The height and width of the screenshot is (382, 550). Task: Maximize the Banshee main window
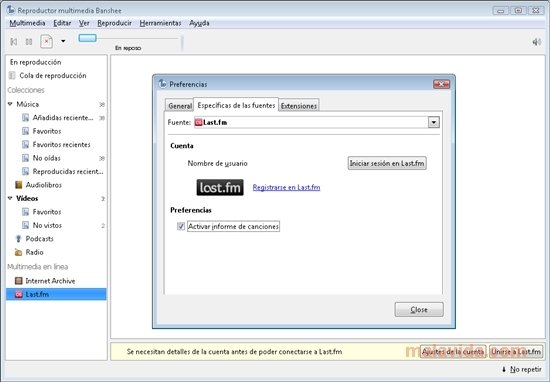[x=518, y=11]
